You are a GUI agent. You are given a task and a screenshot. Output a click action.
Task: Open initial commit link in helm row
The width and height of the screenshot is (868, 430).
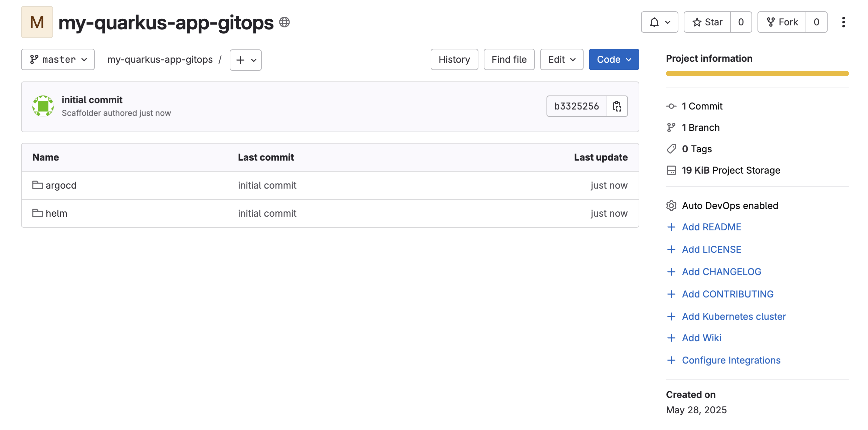(x=267, y=213)
